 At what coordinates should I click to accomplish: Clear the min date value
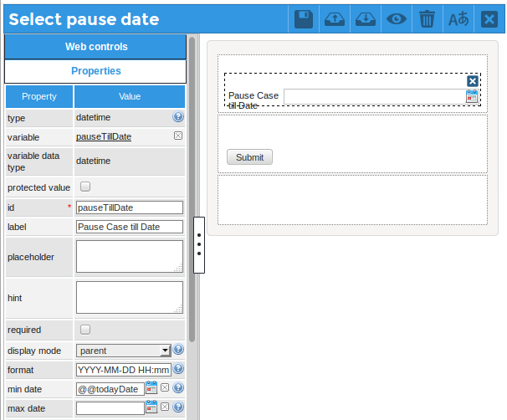[x=165, y=388]
